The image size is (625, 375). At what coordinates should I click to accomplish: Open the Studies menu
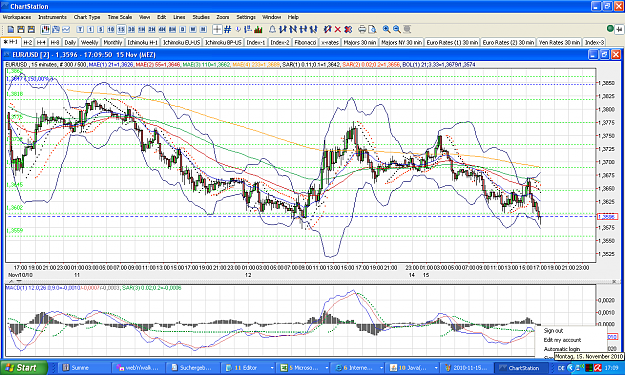point(201,17)
